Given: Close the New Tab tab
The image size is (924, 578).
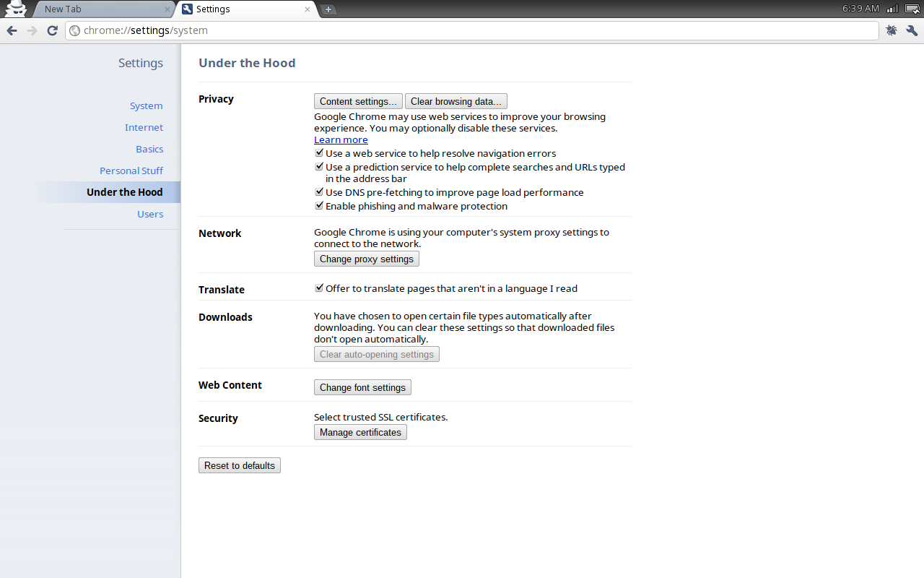Looking at the screenshot, I should [x=167, y=9].
